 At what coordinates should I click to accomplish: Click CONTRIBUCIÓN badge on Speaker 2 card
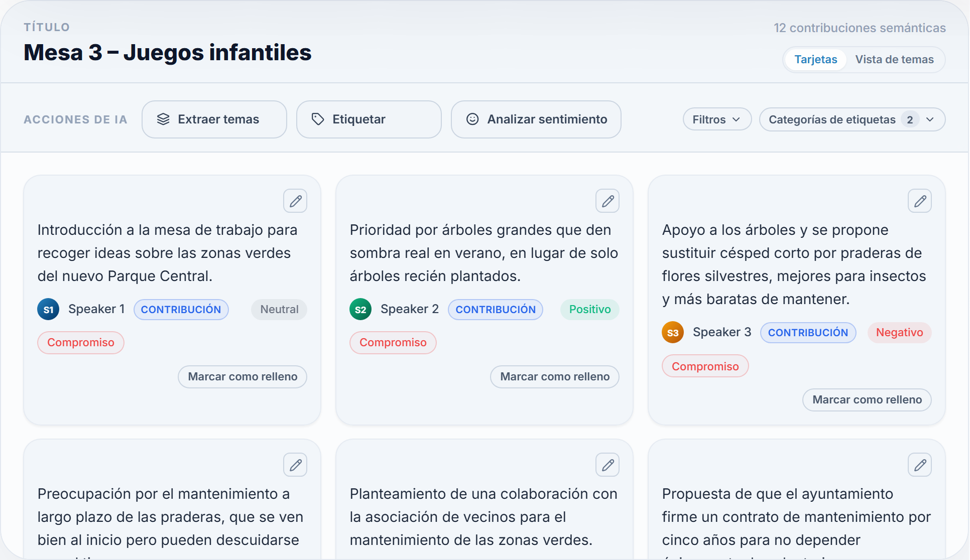[496, 310]
